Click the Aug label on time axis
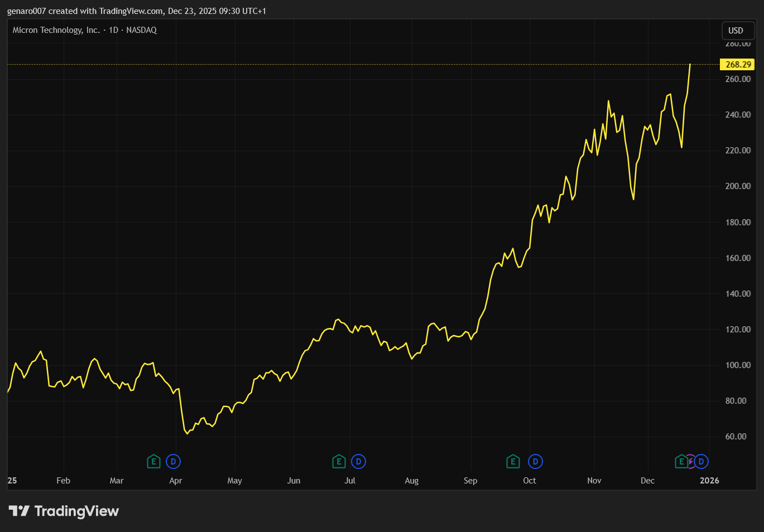This screenshot has width=764, height=532. click(x=412, y=481)
